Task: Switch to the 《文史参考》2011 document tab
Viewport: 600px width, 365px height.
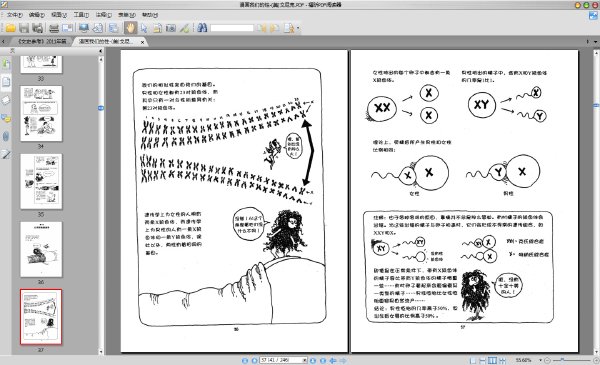Action: pos(42,41)
